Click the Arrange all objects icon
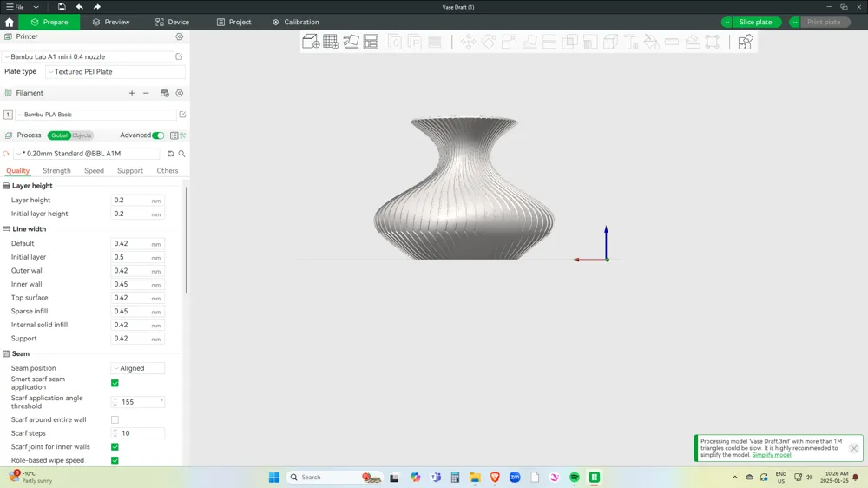Screen dimensions: 868x488 click(x=371, y=42)
